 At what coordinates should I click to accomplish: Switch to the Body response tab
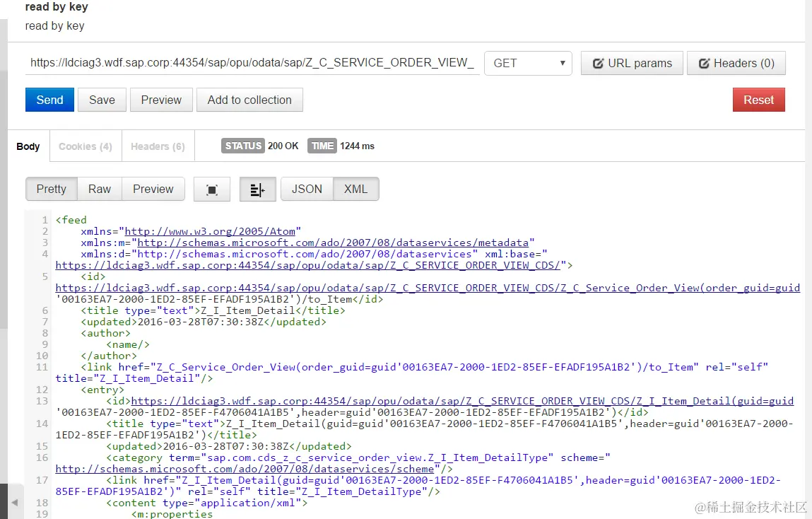tap(28, 146)
